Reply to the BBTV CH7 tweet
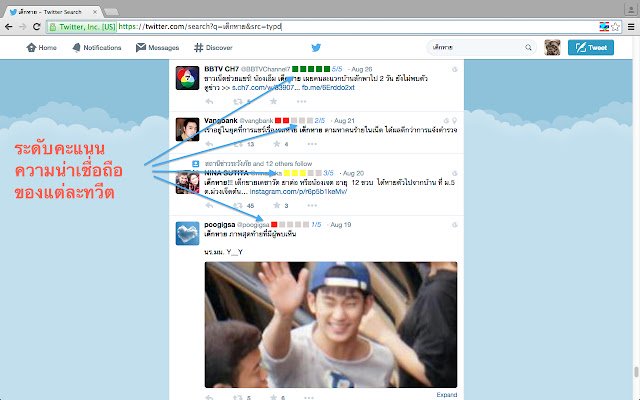 click(209, 101)
